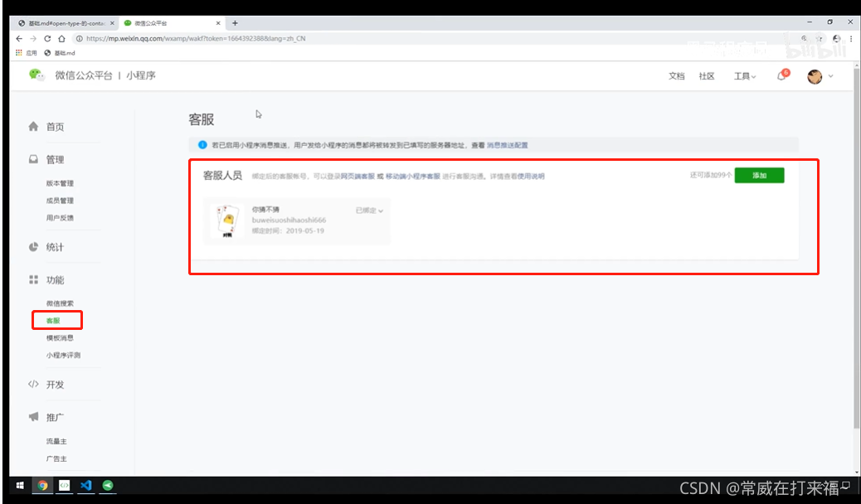Click the home icon beside 首页

tap(33, 126)
